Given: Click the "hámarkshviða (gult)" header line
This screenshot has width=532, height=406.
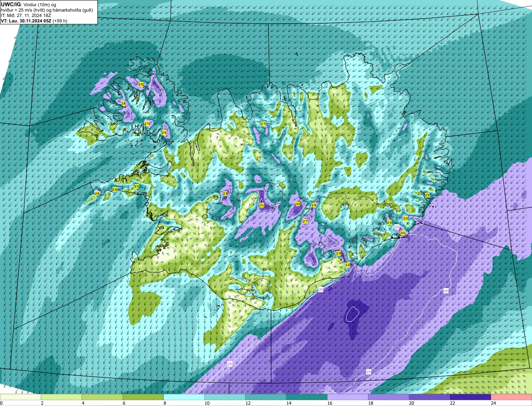Looking at the screenshot, I should 72,10.
